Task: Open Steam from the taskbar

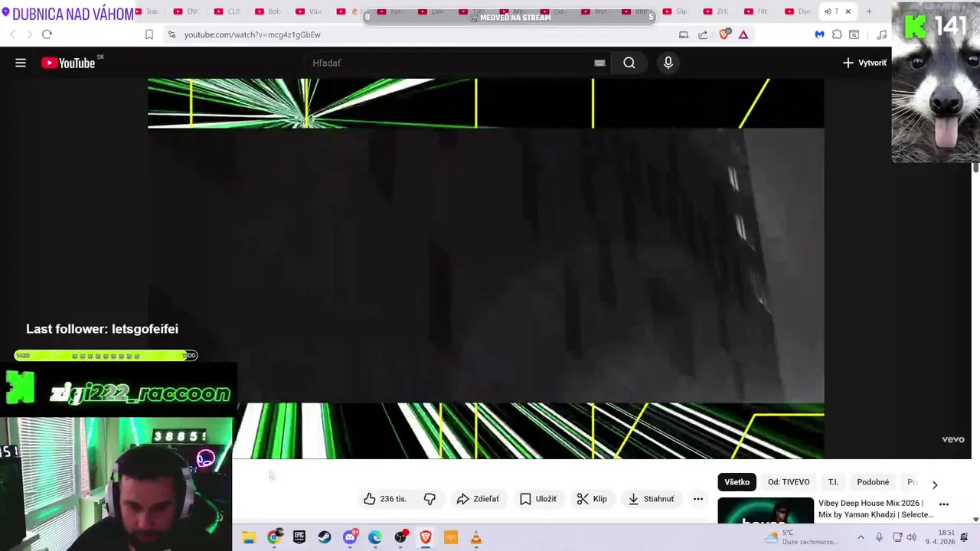Action: coord(325,538)
